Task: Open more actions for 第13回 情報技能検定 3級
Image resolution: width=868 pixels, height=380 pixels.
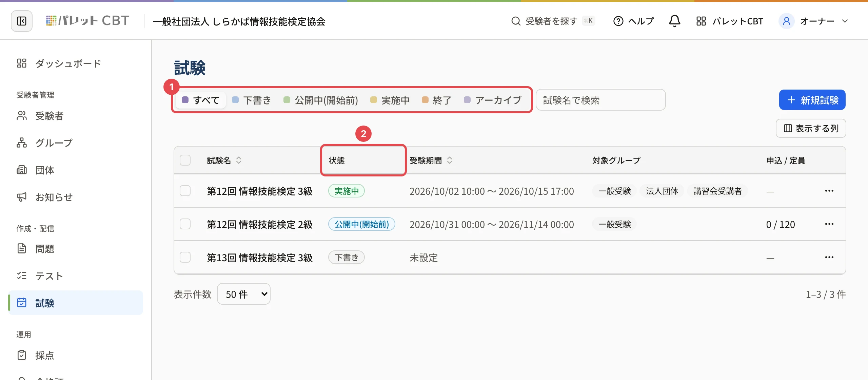Action: tap(829, 257)
